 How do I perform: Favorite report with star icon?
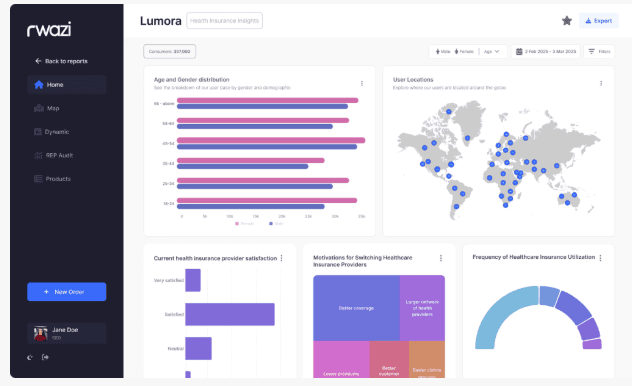click(x=567, y=21)
